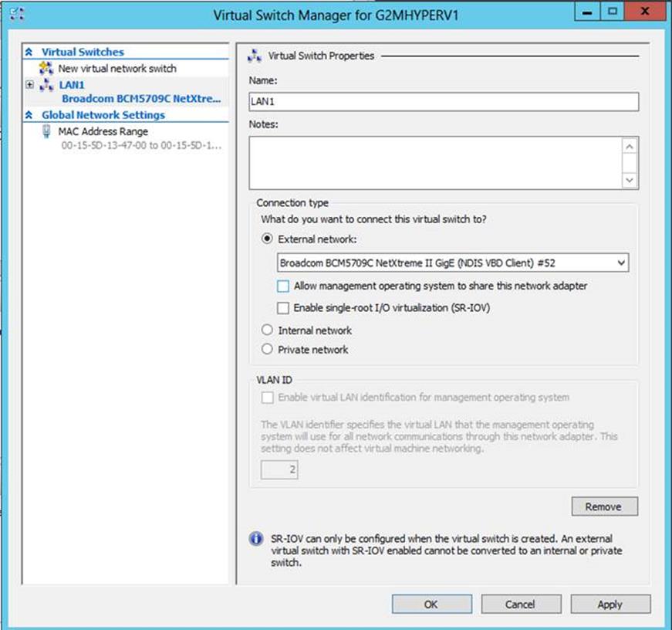Maximize the Virtual Switch Manager window
Viewport: 672px width, 630px height.
point(613,11)
